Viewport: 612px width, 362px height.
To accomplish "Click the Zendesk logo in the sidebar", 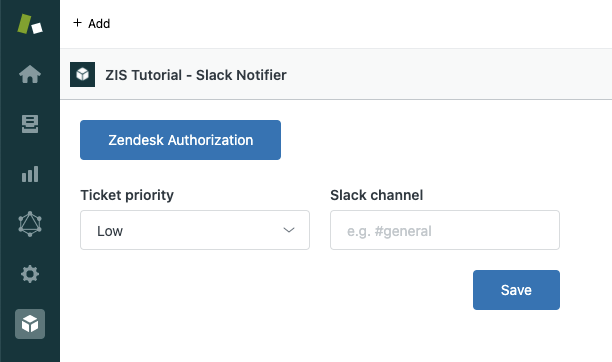I will [x=30, y=24].
